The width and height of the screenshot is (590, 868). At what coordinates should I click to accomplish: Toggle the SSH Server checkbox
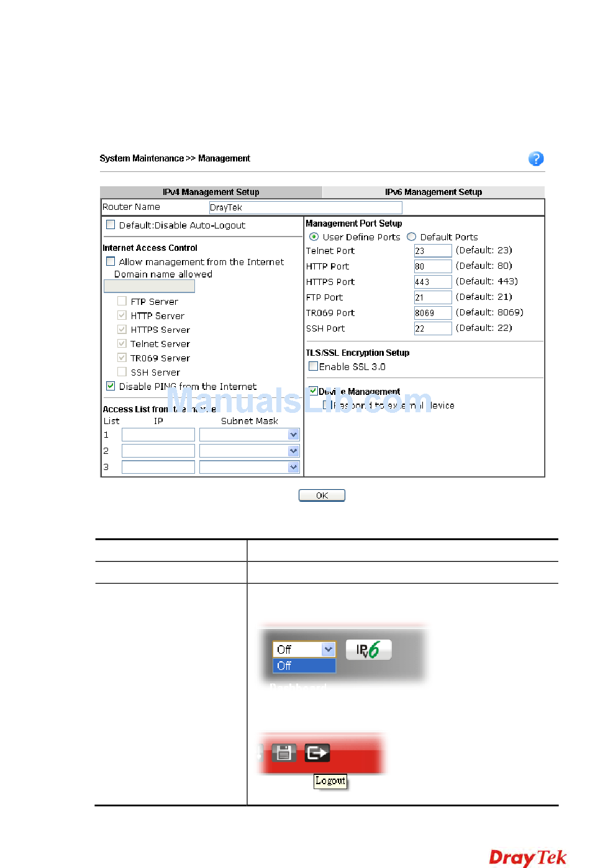coord(122,372)
